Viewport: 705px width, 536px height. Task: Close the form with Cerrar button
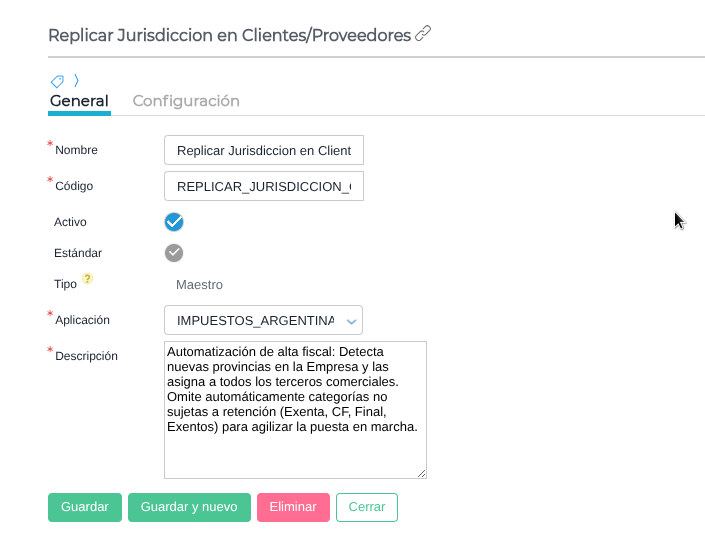(366, 507)
